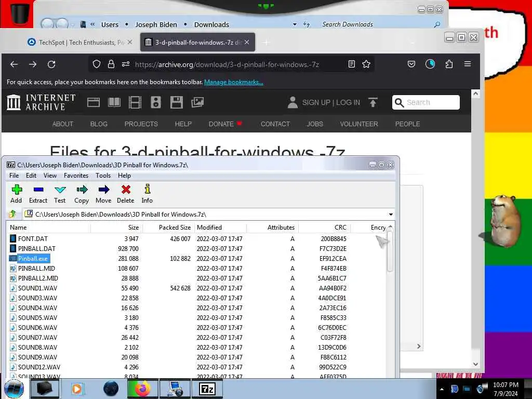The width and height of the screenshot is (532, 399).
Task: Open the File menu in 7-Zip
Action: point(14,176)
